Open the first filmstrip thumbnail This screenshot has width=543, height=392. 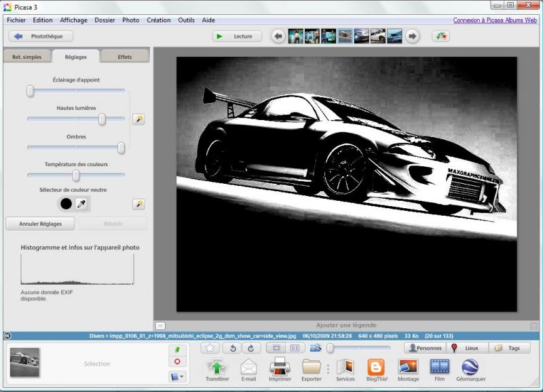[296, 37]
